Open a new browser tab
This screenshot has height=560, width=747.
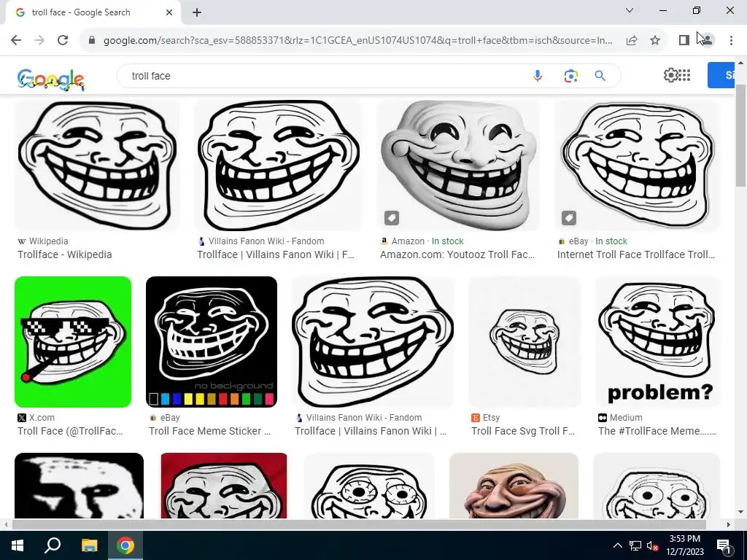(197, 12)
